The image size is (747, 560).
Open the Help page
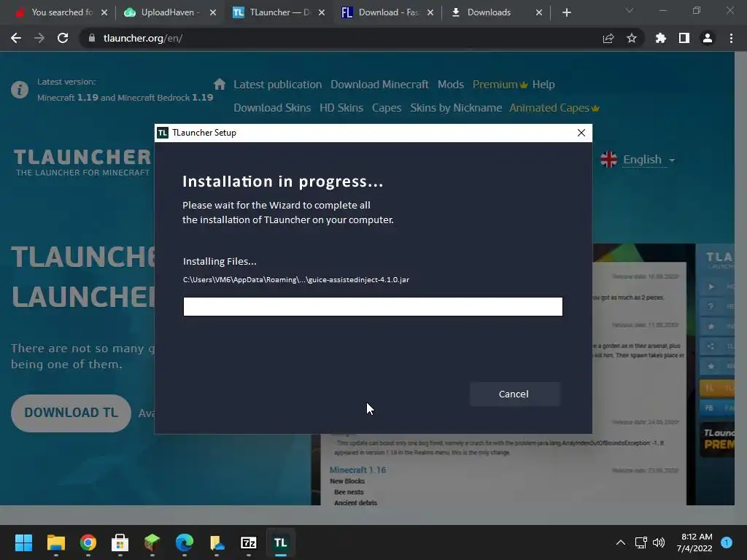pos(543,85)
